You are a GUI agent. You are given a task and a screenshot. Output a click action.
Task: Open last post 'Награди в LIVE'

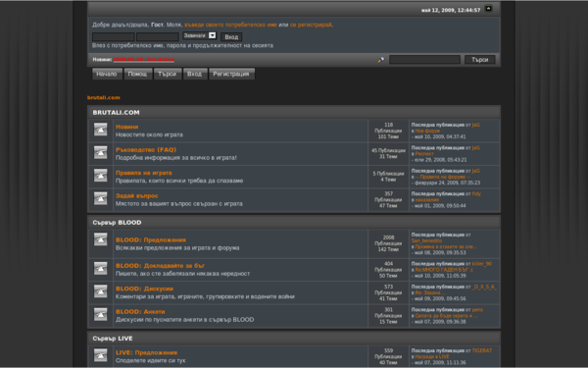[432, 356]
